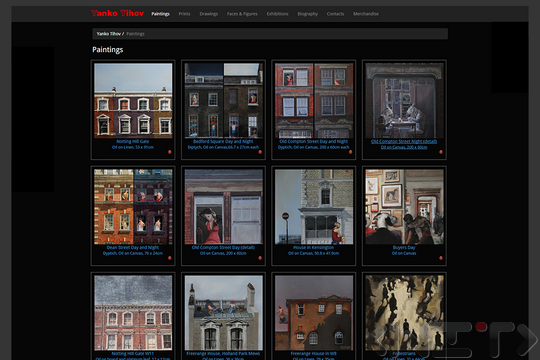Image resolution: width=540 pixels, height=360 pixels.
Task: Open the Bedford Square Day and Night thumbnail
Action: (224, 101)
